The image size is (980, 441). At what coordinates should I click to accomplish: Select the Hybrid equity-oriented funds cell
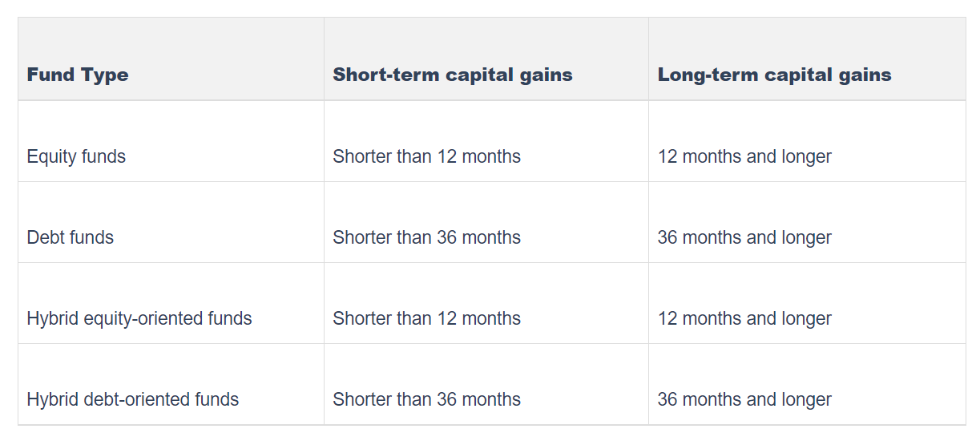[139, 318]
